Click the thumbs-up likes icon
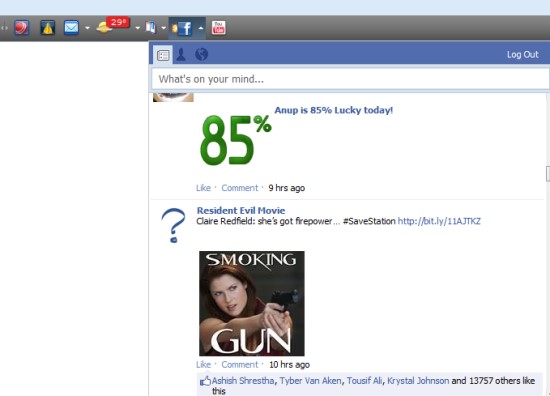 [205, 381]
